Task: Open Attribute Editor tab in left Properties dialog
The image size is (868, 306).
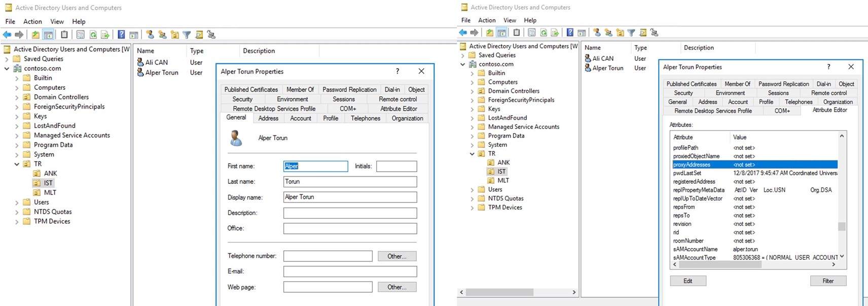Action: (399, 109)
